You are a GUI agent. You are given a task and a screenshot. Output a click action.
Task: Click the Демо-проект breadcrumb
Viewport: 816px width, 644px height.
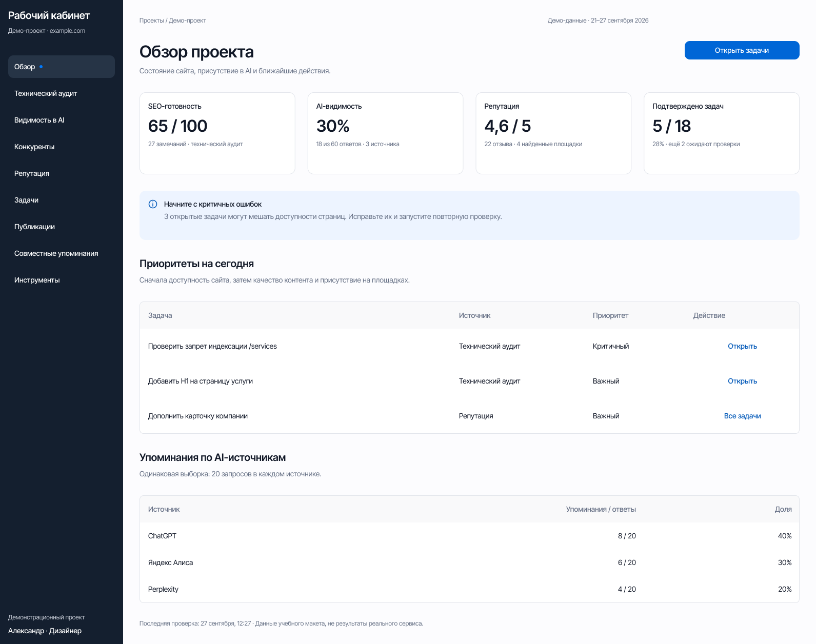187,21
